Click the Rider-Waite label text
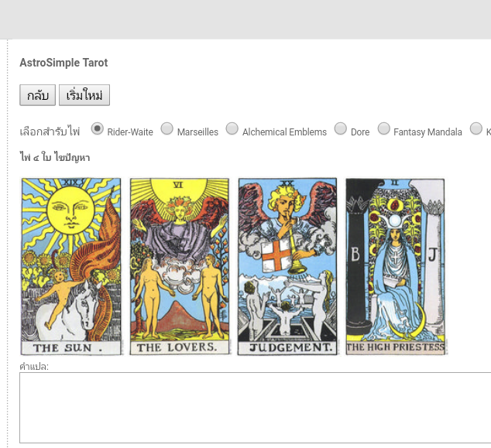Viewport: 491px width, 448px height. click(130, 132)
